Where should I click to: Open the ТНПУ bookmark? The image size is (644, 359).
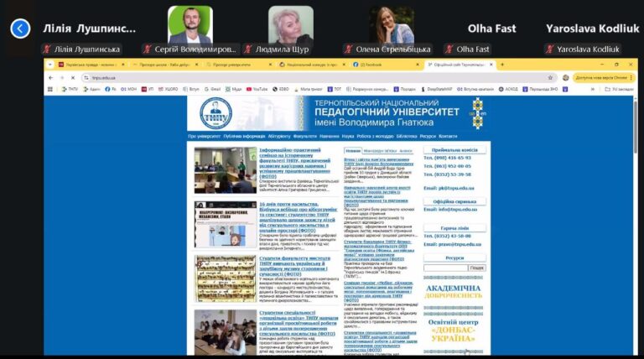coord(70,89)
